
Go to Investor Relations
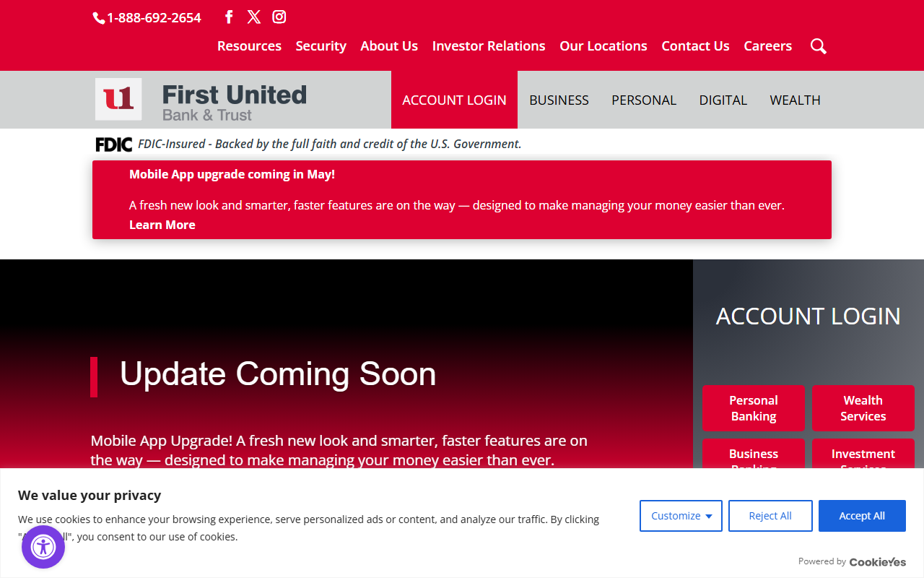489,46
